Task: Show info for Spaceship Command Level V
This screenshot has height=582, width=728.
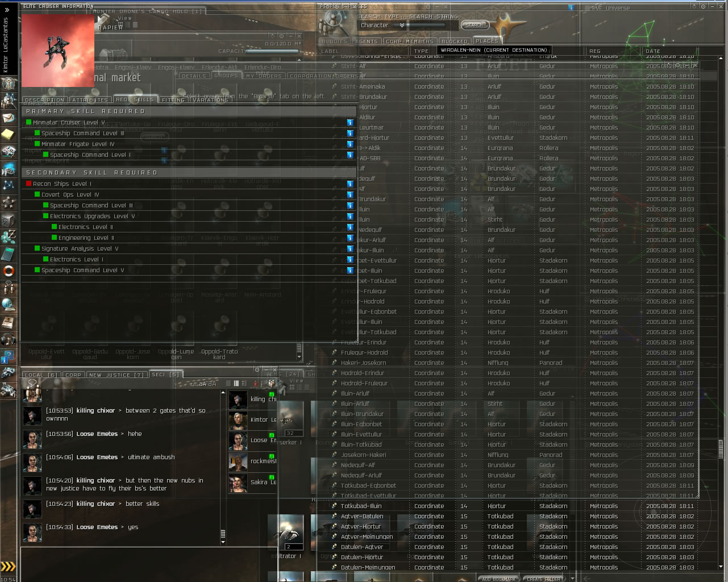Action: pyautogui.click(x=350, y=270)
